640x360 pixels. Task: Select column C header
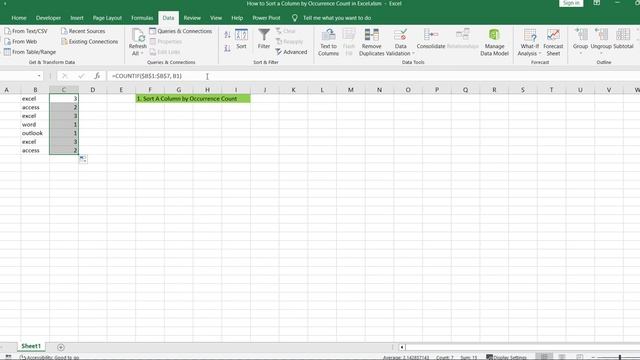pyautogui.click(x=64, y=90)
